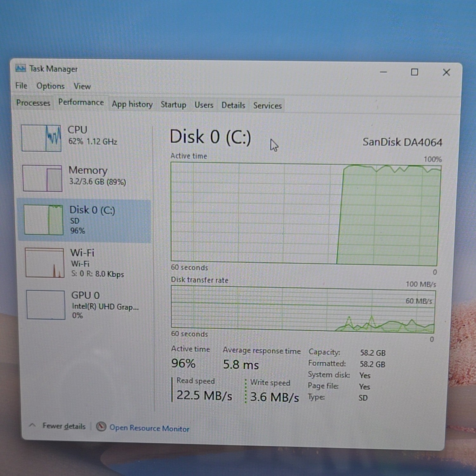Click the Disk transfer rate graph
The image size is (476, 476).
303,309
